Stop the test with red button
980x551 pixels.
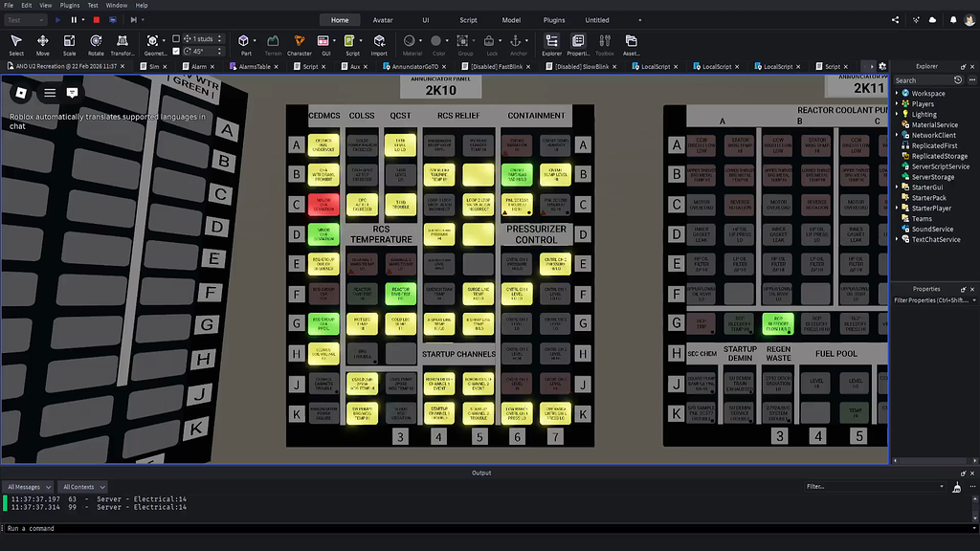coord(97,20)
